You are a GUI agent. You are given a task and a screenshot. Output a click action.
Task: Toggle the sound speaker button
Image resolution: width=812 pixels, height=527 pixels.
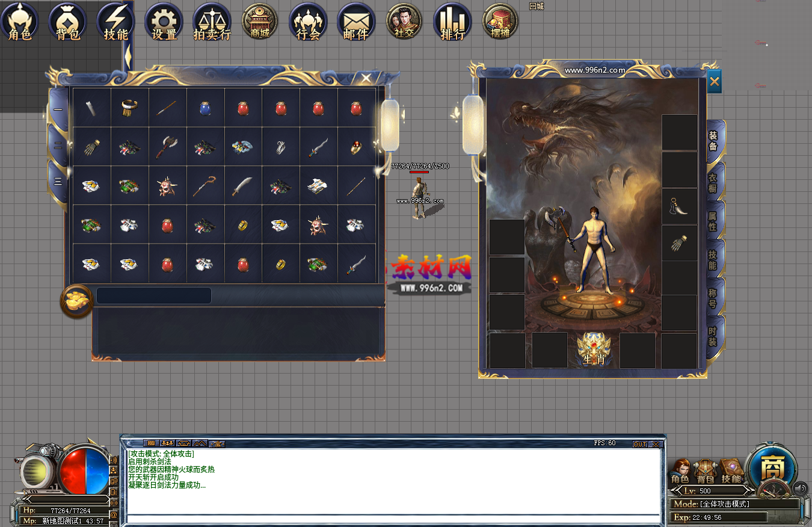[801, 488]
